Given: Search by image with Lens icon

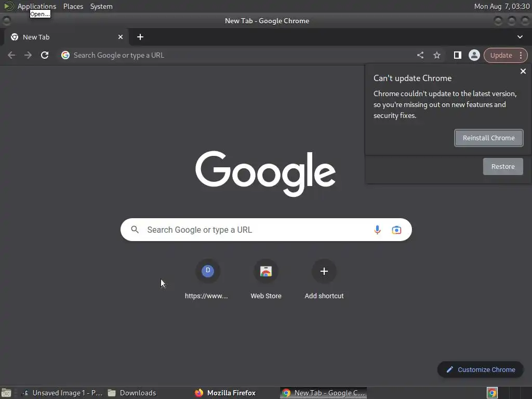Looking at the screenshot, I should [396, 230].
